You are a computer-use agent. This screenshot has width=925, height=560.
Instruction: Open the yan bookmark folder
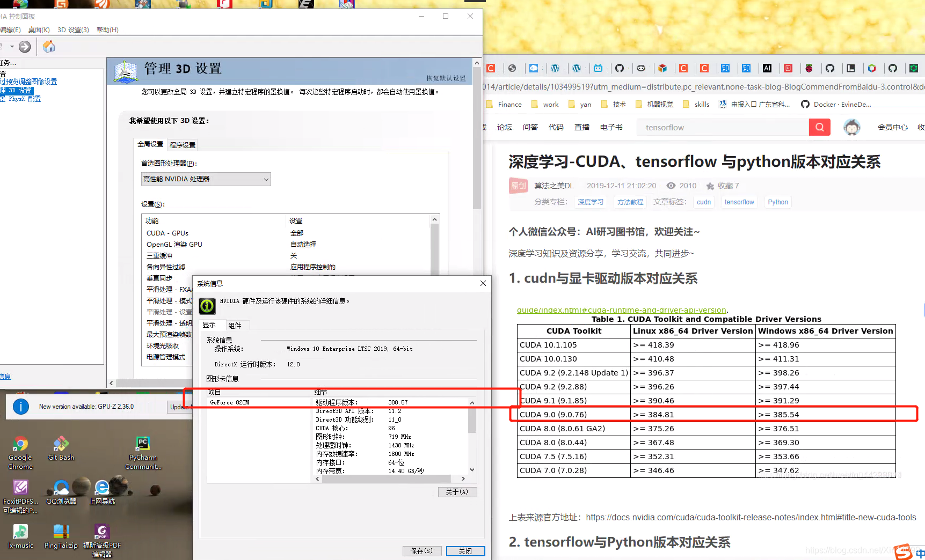[x=579, y=105]
